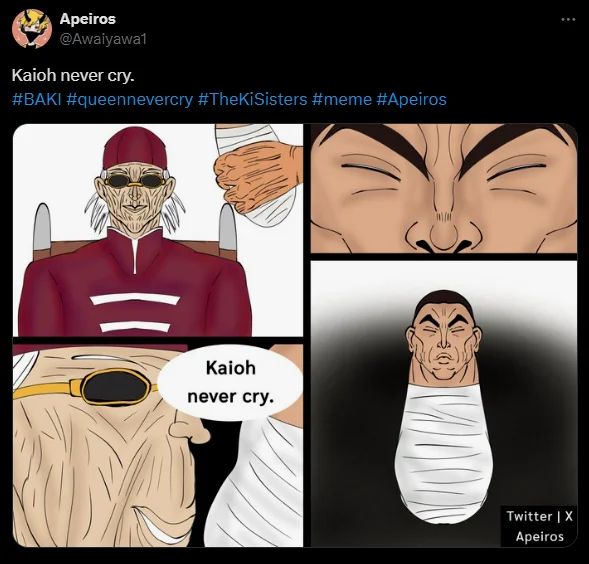Select the #meme hashtag
The image size is (589, 564).
click(341, 100)
